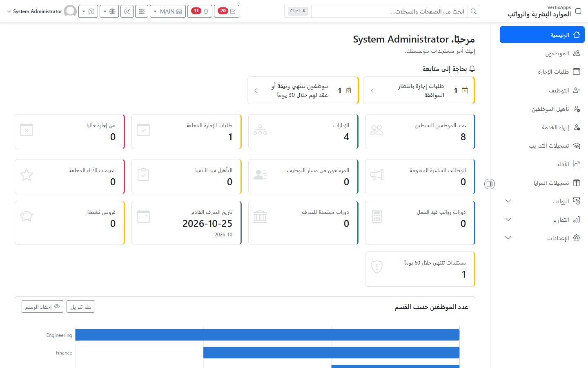
Task: Open الموظفون (Employees) from the sidebar
Action: (542, 54)
